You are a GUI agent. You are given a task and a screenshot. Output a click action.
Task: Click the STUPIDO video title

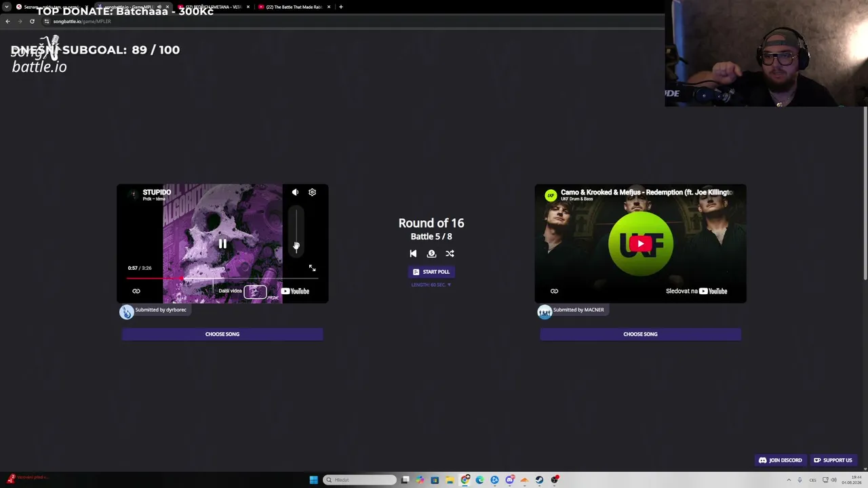157,192
